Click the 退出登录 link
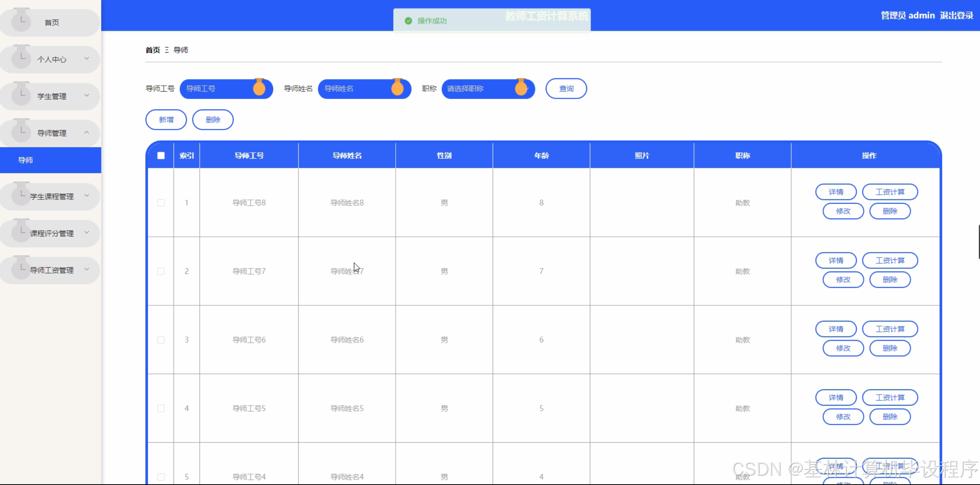Viewport: 980px width, 485px height. pyautogui.click(x=956, y=16)
